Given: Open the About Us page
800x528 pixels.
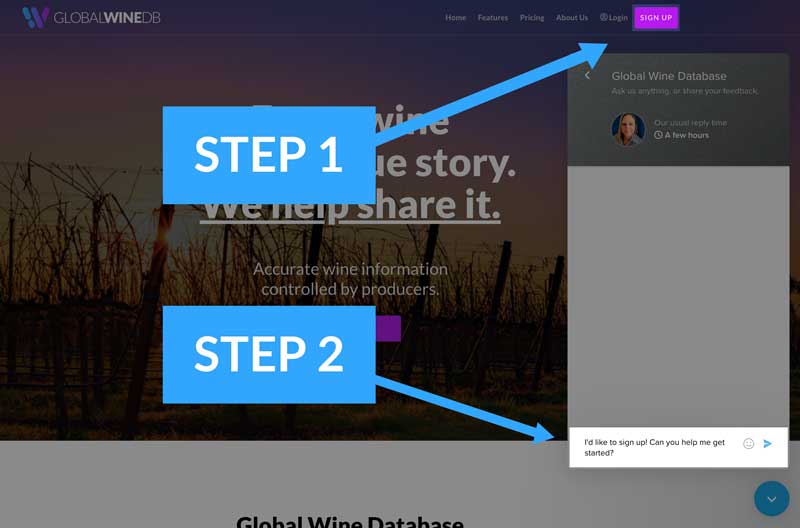Looking at the screenshot, I should pos(571,17).
